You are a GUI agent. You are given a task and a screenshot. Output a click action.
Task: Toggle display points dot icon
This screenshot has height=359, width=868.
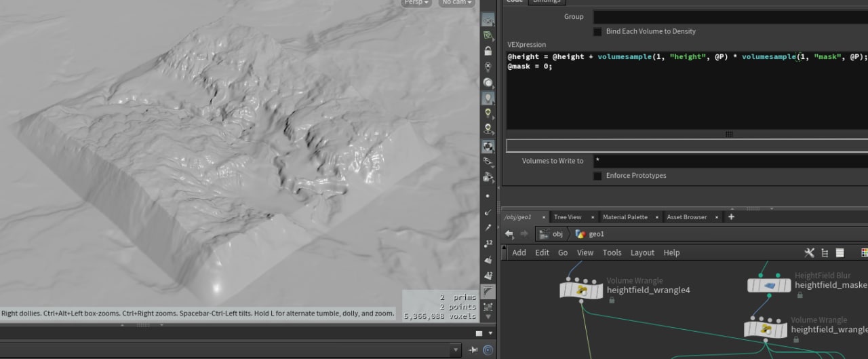[488, 196]
